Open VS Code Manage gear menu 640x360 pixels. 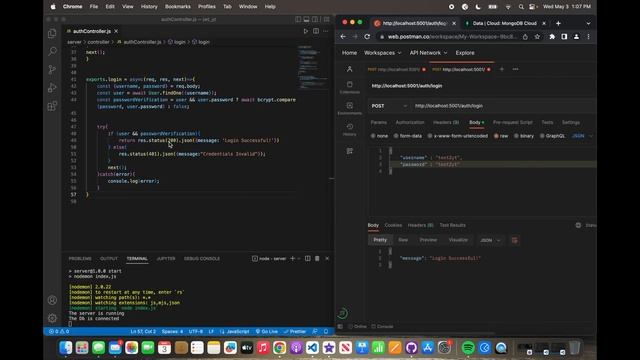tap(52, 318)
